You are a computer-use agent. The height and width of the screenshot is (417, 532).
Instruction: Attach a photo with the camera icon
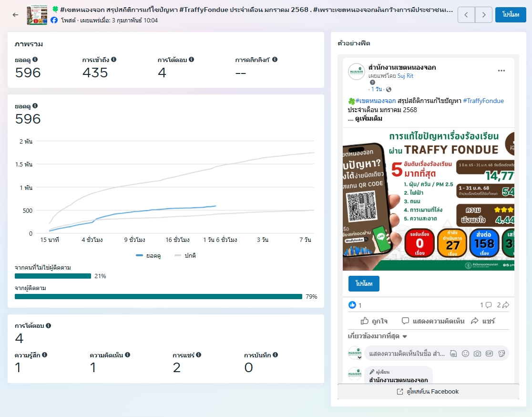[x=477, y=354]
